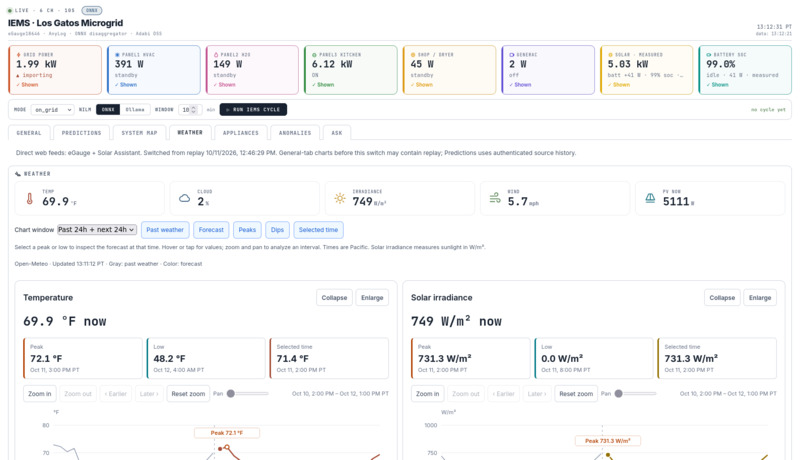The image size is (806, 460).
Task: Click the Panel2 H2O droplet icon
Action: coord(216,54)
